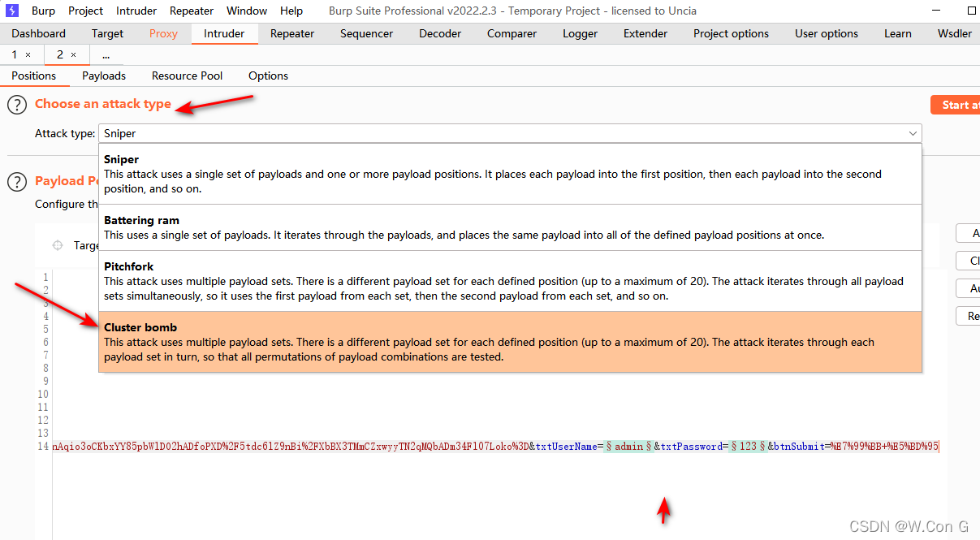Open the Window menu
This screenshot has height=540, width=980.
(247, 11)
